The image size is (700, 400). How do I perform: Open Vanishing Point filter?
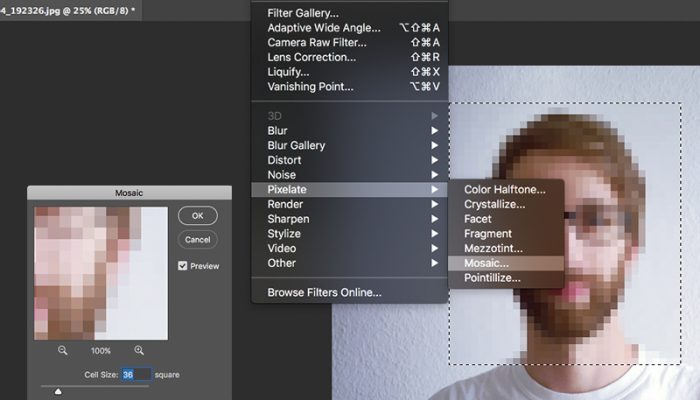(x=350, y=87)
